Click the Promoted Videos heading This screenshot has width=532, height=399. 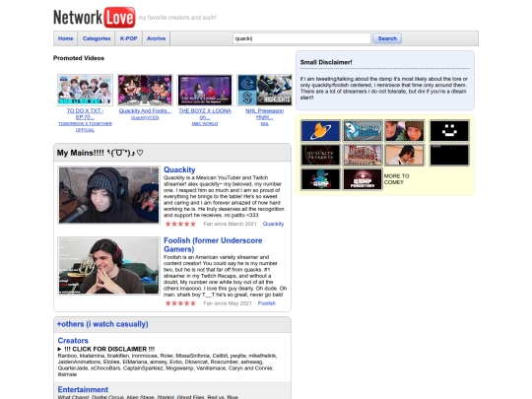pos(79,58)
